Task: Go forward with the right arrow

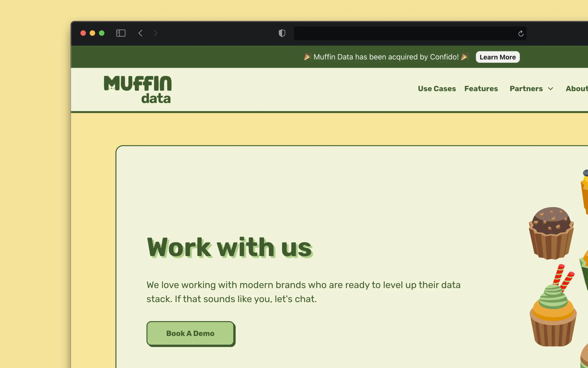Action: [x=156, y=33]
